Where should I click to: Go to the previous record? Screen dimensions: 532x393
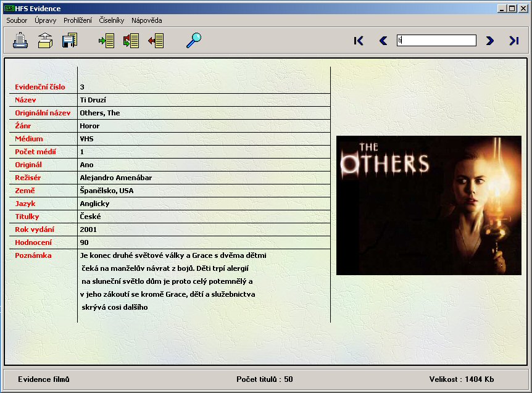coord(383,41)
